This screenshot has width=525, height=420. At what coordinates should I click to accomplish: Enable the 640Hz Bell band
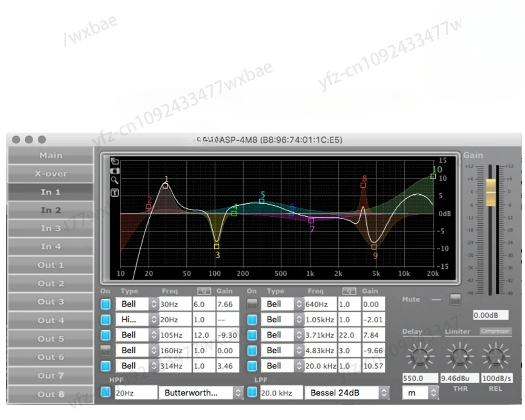[252, 304]
